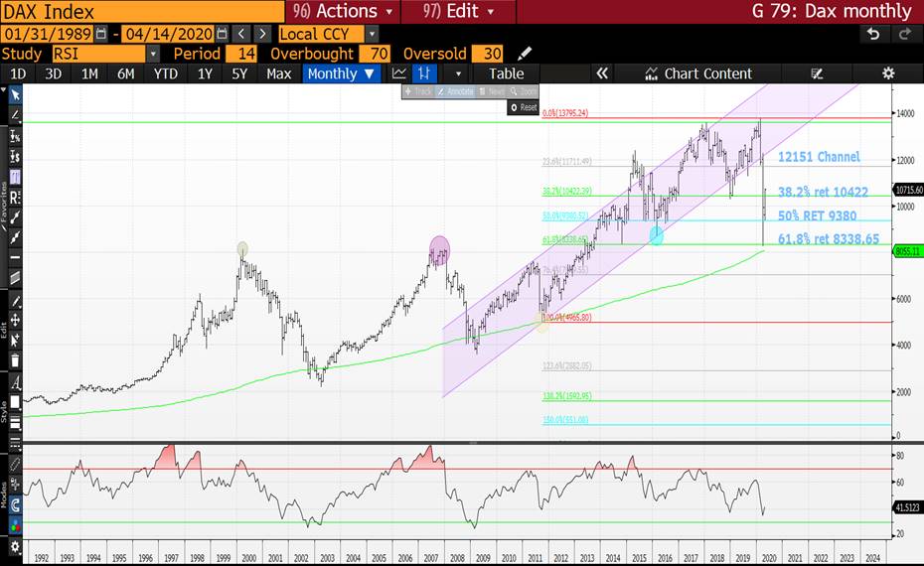Select the arrow pointer tool in sidebar
This screenshot has width=924, height=566.
point(15,94)
